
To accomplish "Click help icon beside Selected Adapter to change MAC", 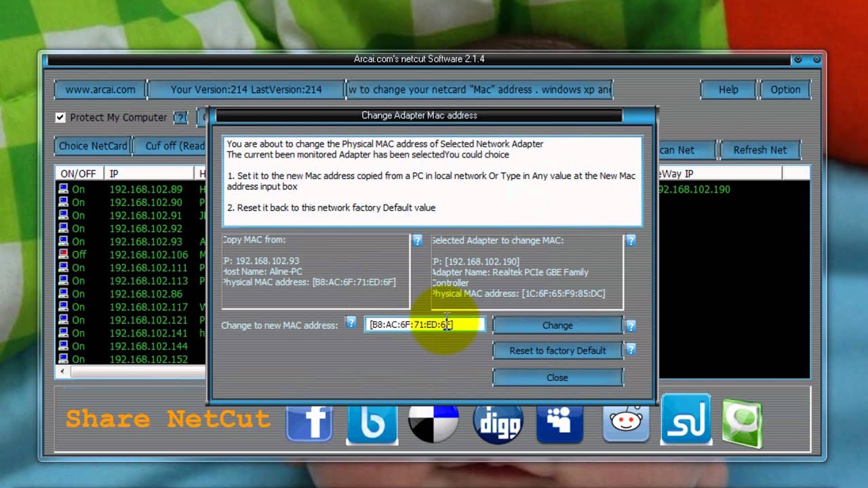I will (631, 240).
